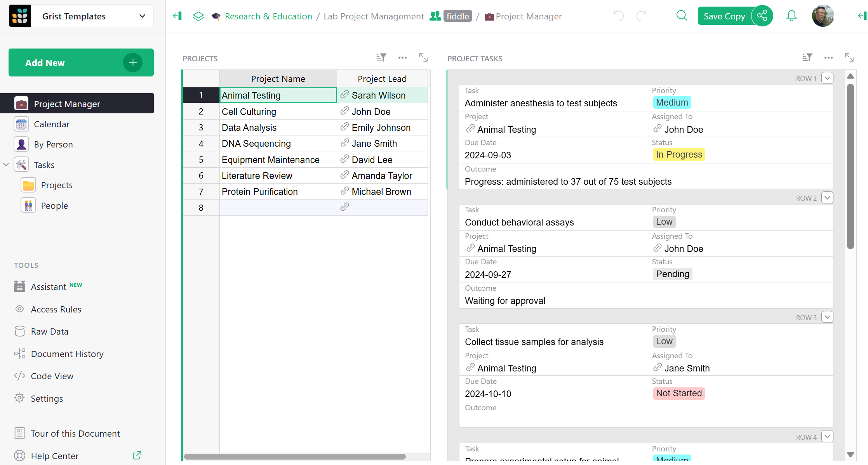The height and width of the screenshot is (465, 868).
Task: Collapse the Tasks page group
Action: click(6, 165)
